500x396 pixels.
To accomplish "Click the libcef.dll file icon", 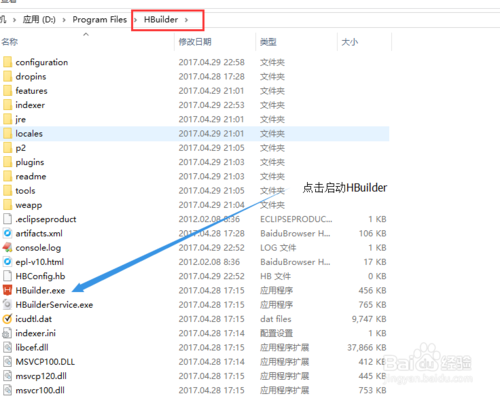I will 7,347.
